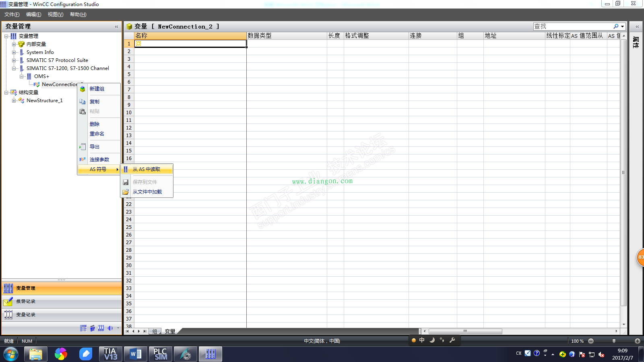Choose 从文件中加载 from the submenu
Viewport: 644px width, 362px height.
[147, 192]
